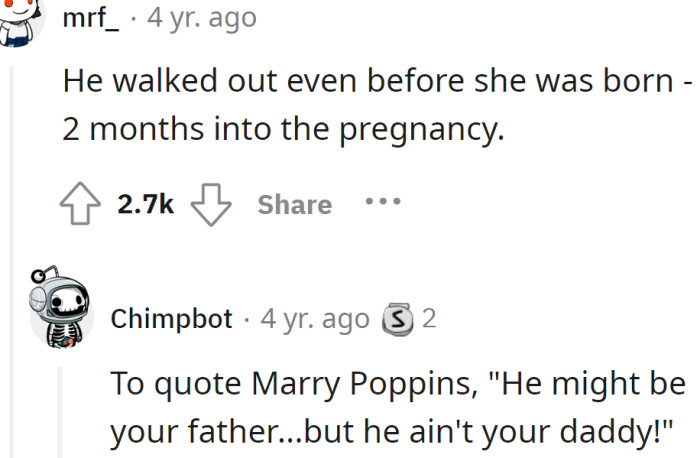Click the silver award badge icon
700x458 pixels.
coord(398,320)
